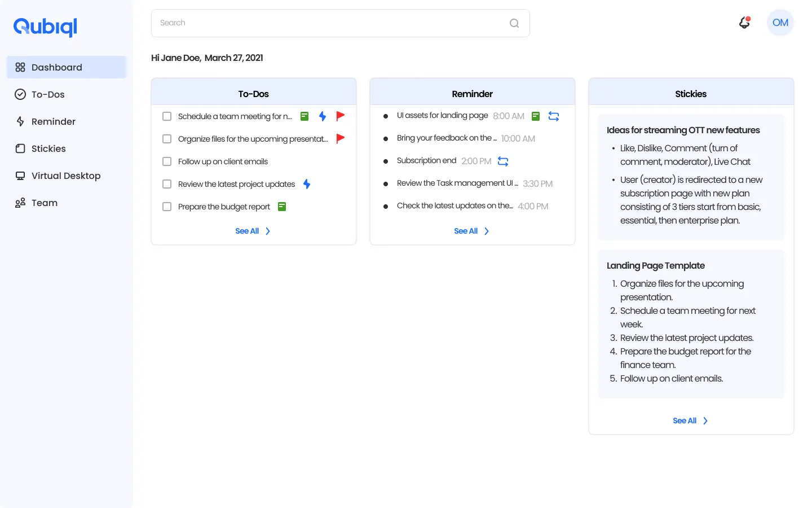Open the OM user avatar
Viewport: 812px width, 508px height.
click(780, 23)
